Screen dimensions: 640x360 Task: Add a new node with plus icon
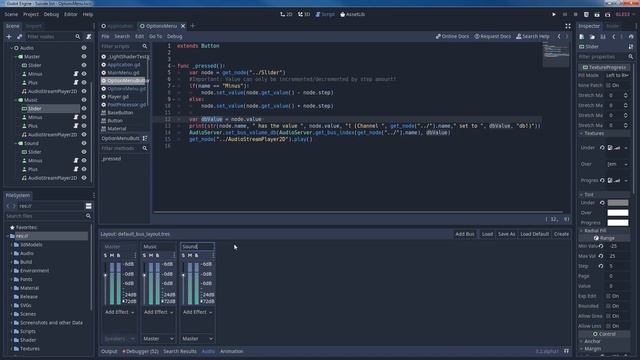pos(9,37)
